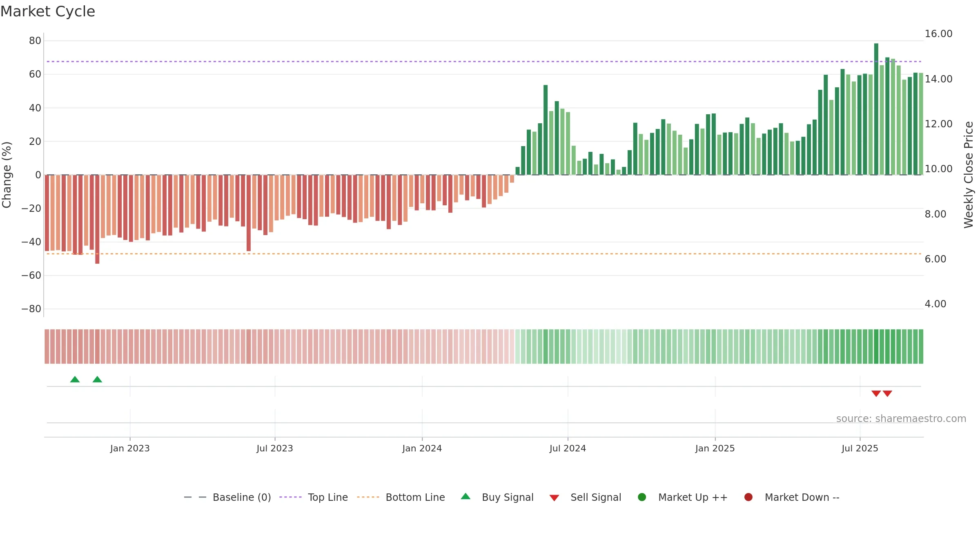This screenshot has height=551, width=980.
Task: Toggle the Bottom Line legend label
Action: [x=415, y=497]
